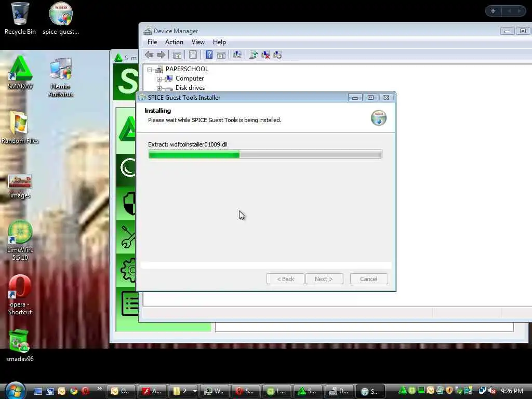Cancel the SPICE Guest Tools installation
This screenshot has height=399, width=532.
tap(369, 279)
